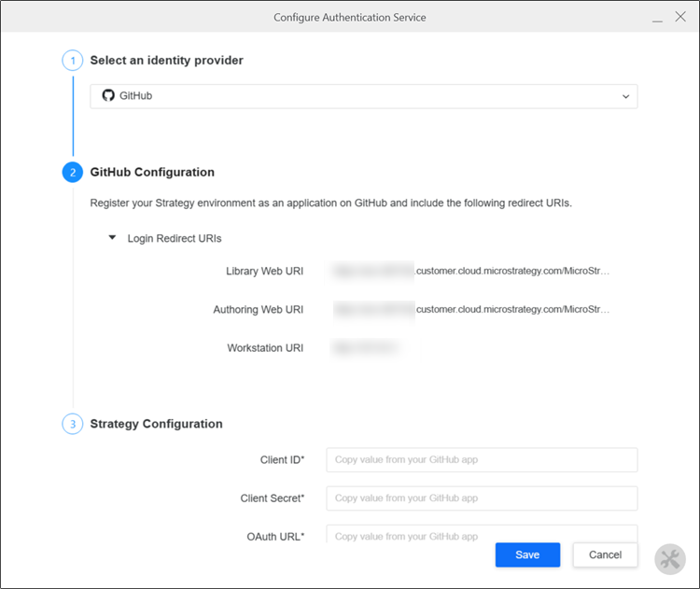This screenshot has height=589, width=700.
Task: Select the Authoring Web URI value
Action: pyautogui.click(x=470, y=310)
